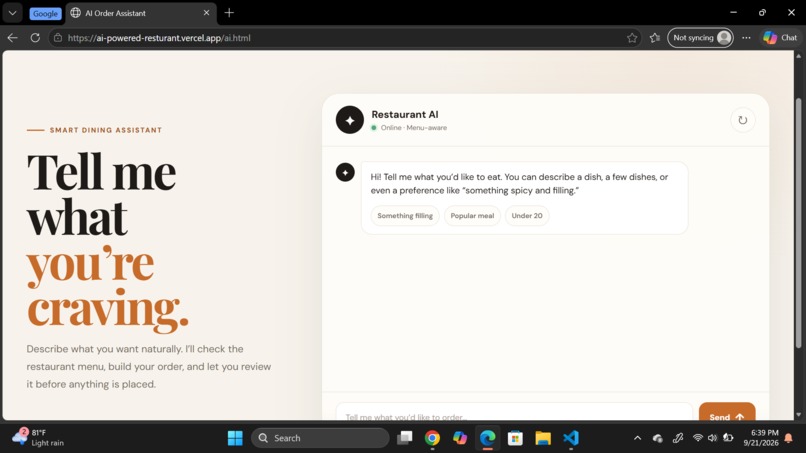This screenshot has width=806, height=453.
Task: Open the browser Favorites list icon
Action: click(654, 38)
